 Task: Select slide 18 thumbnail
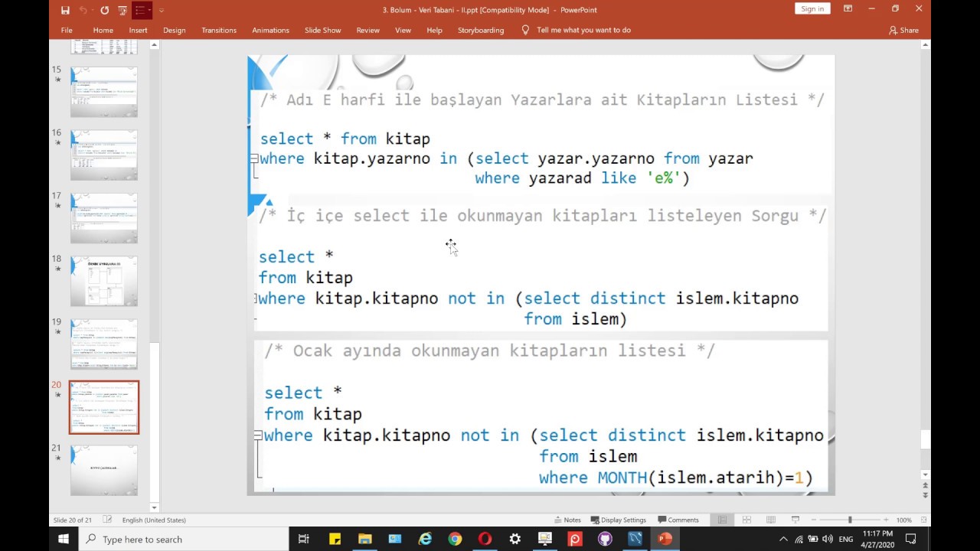[104, 282]
